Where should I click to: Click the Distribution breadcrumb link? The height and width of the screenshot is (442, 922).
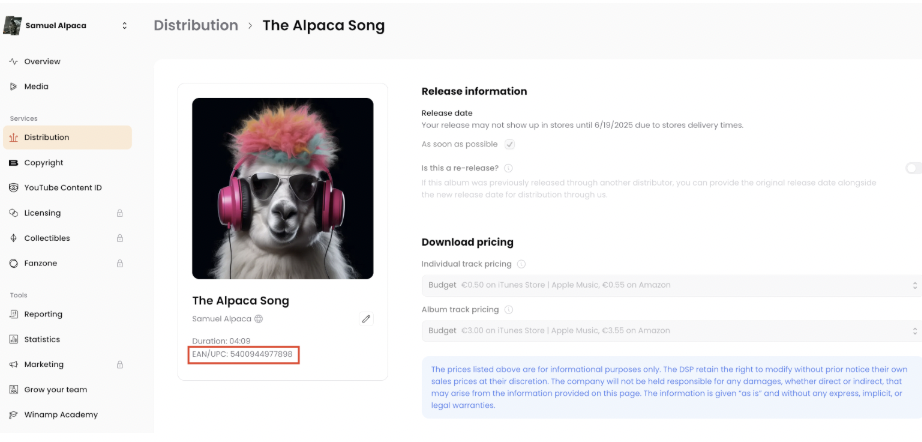[x=196, y=25]
